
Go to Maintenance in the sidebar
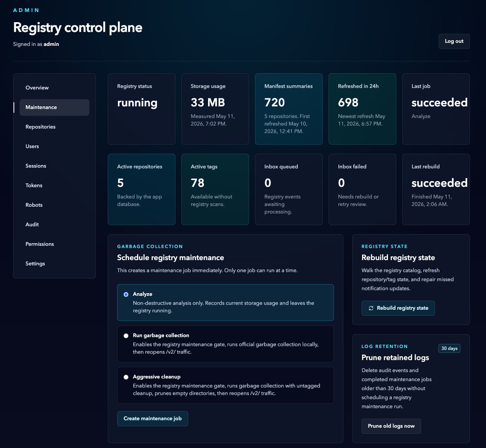point(54,107)
